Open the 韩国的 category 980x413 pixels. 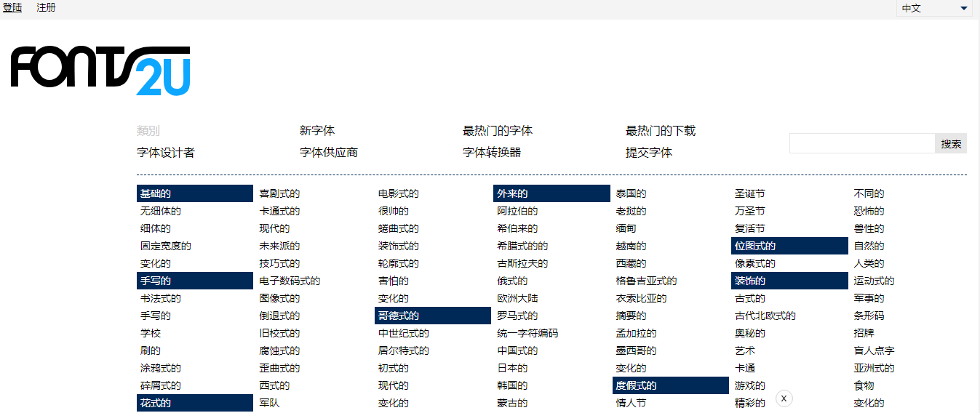[x=512, y=385]
